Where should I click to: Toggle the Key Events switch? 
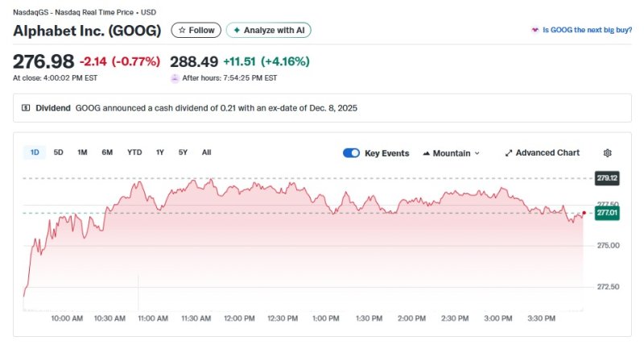tap(351, 153)
